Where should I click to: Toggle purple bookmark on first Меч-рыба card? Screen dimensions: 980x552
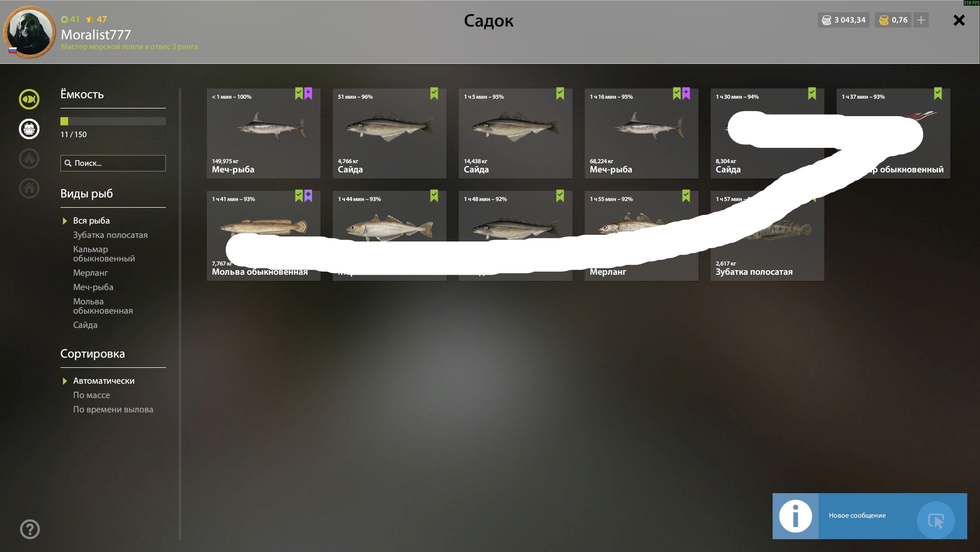coord(308,93)
